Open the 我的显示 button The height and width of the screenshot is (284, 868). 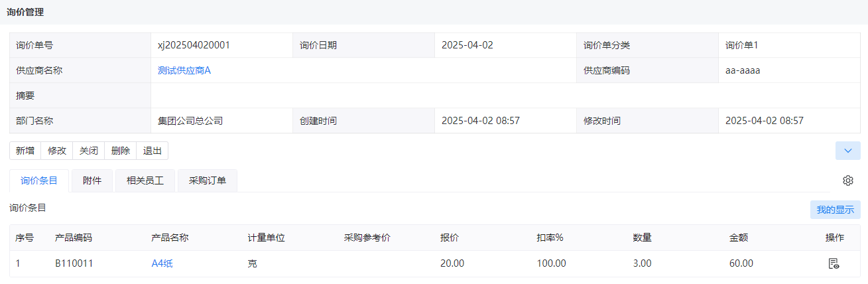836,210
